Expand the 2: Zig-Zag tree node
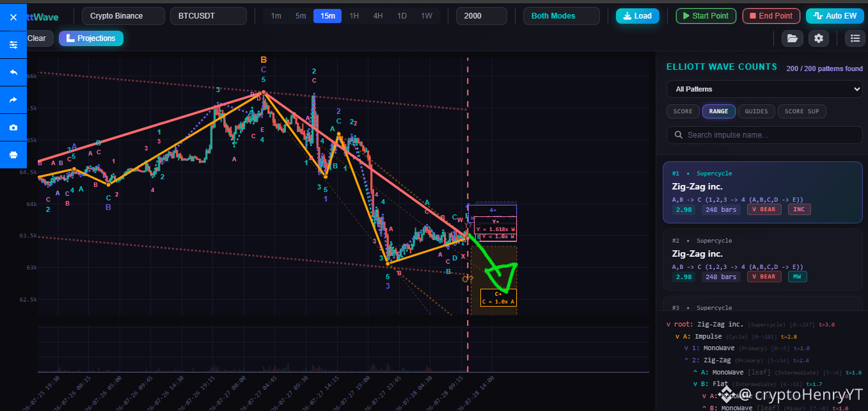 [686, 360]
